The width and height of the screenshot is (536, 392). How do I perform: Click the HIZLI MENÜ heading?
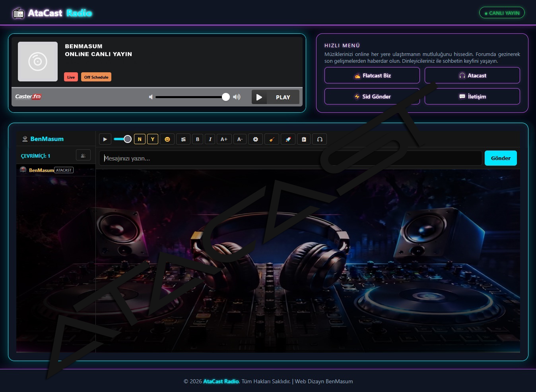342,46
